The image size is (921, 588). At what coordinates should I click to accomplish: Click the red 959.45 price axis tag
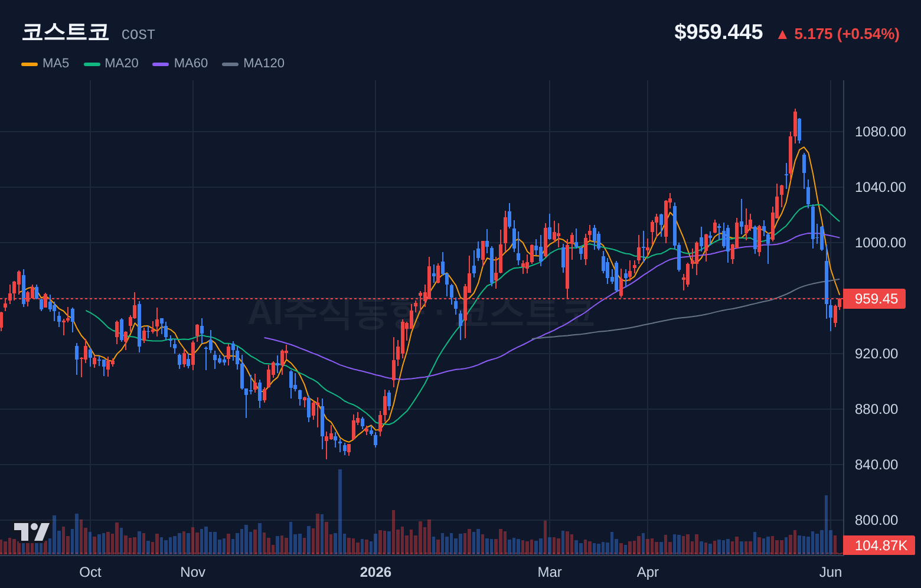(874, 299)
